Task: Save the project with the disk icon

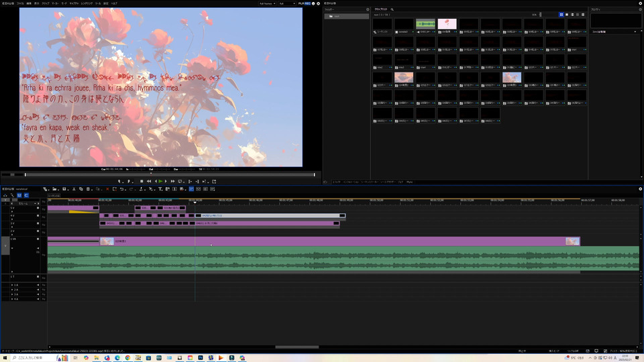Action: pos(64,189)
